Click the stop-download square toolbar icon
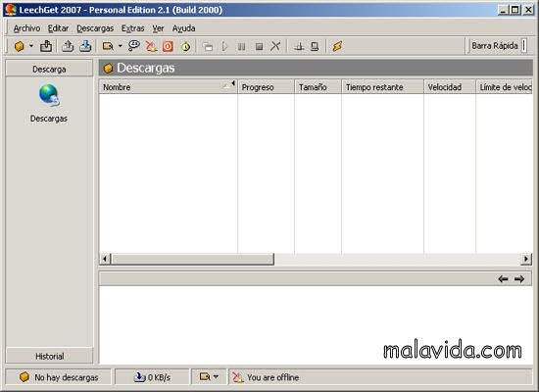The image size is (539, 392). [259, 46]
